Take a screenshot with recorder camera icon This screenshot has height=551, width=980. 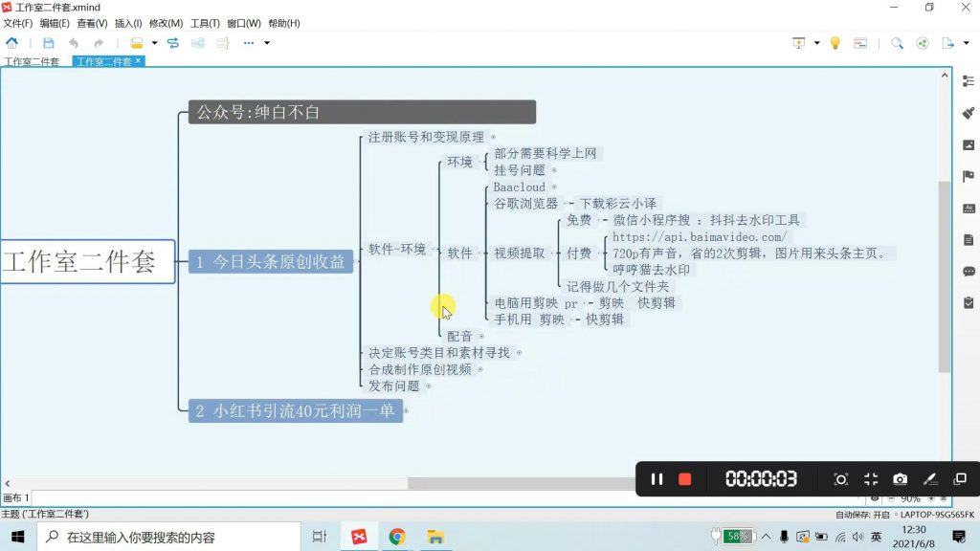[900, 479]
